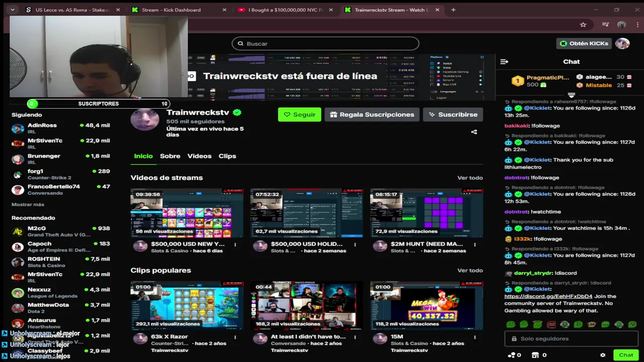
Task: Insert the red angry face emote
Action: pyautogui.click(x=551, y=325)
